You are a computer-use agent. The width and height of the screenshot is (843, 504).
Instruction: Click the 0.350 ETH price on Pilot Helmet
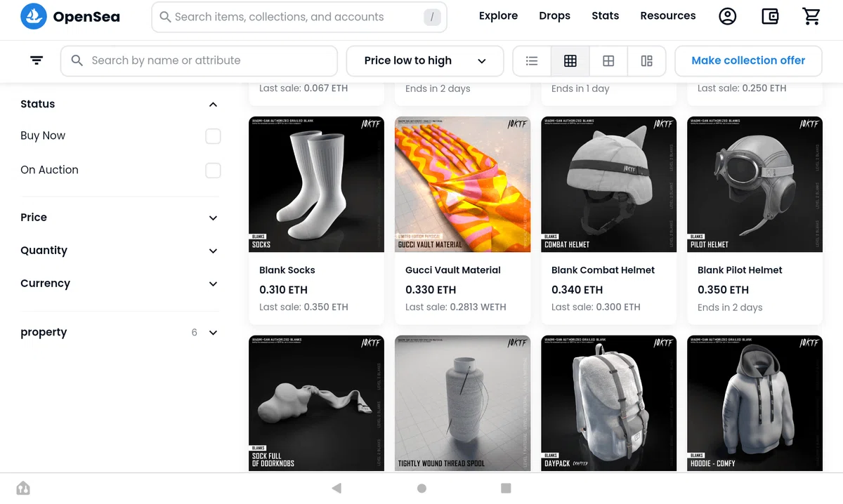tap(723, 290)
